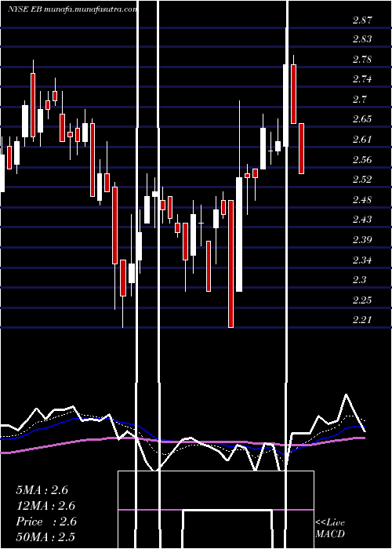
Task: Select the 2.21 price axis label
Action: point(362,319)
